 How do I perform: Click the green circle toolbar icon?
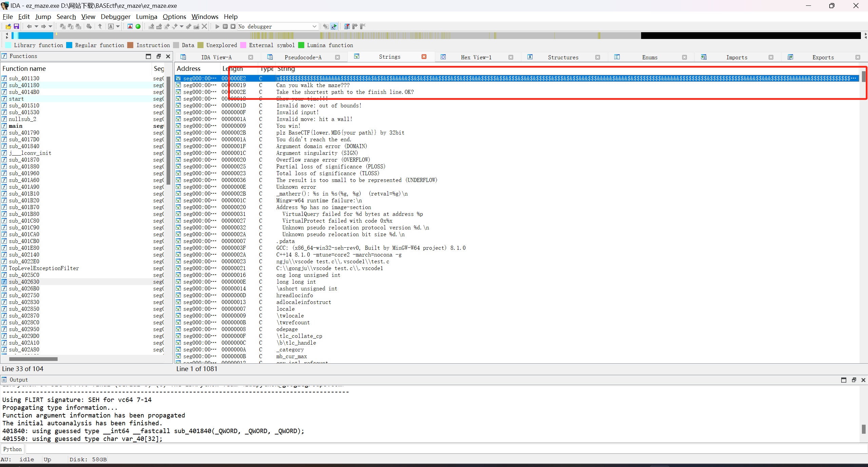point(138,26)
